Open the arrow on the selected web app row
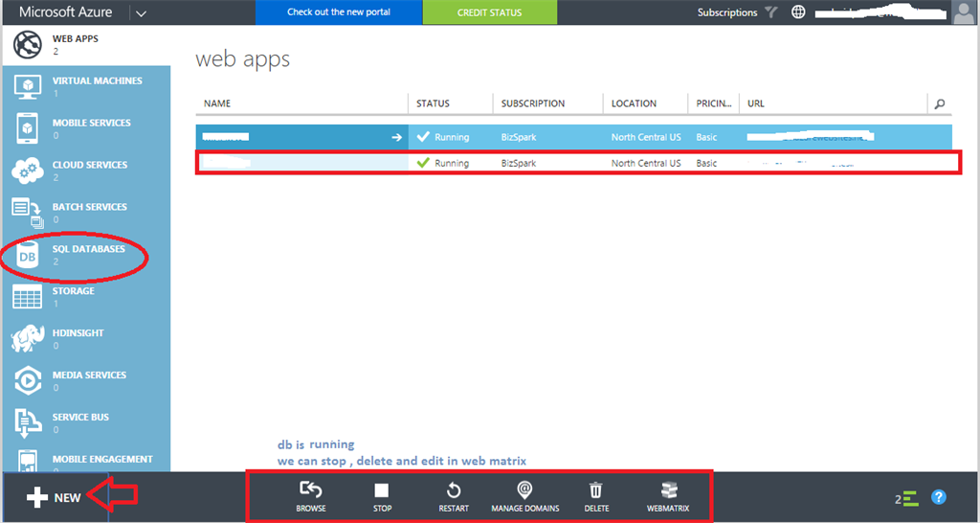980x523 pixels. pos(396,137)
